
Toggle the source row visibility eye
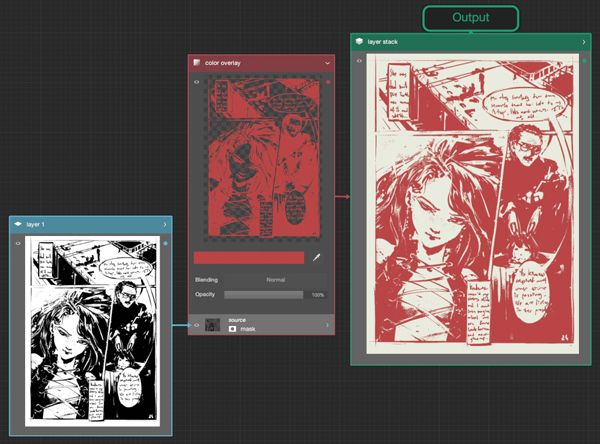(x=196, y=325)
